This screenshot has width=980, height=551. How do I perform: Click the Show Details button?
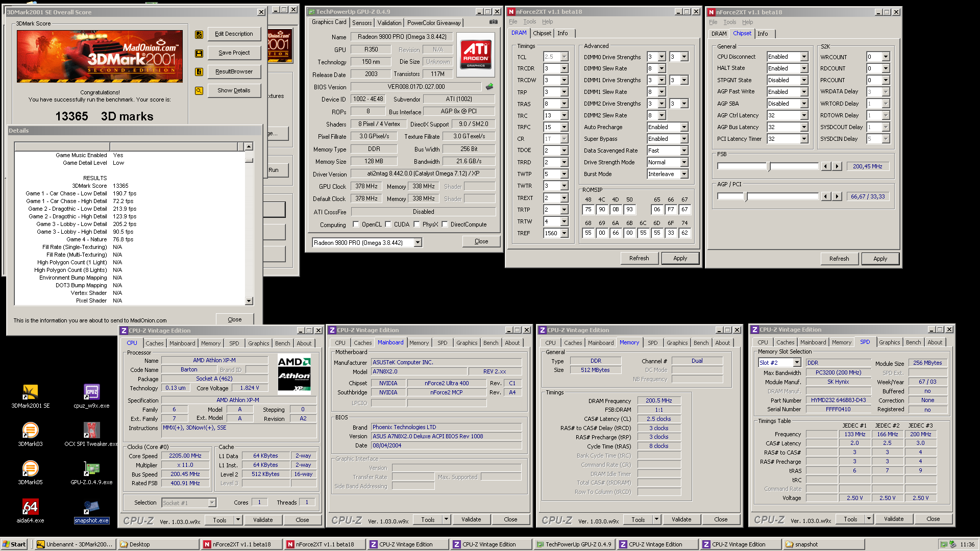click(x=234, y=90)
